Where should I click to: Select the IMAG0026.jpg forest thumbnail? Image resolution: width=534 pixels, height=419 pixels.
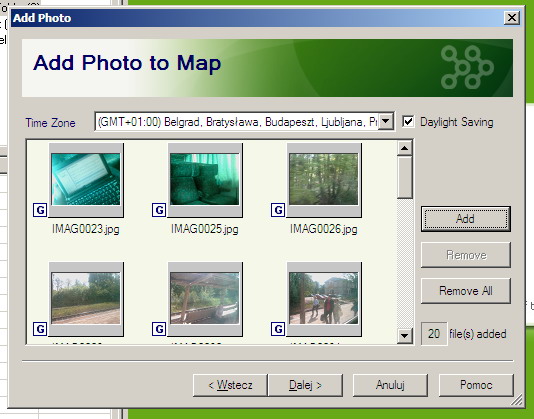324,180
